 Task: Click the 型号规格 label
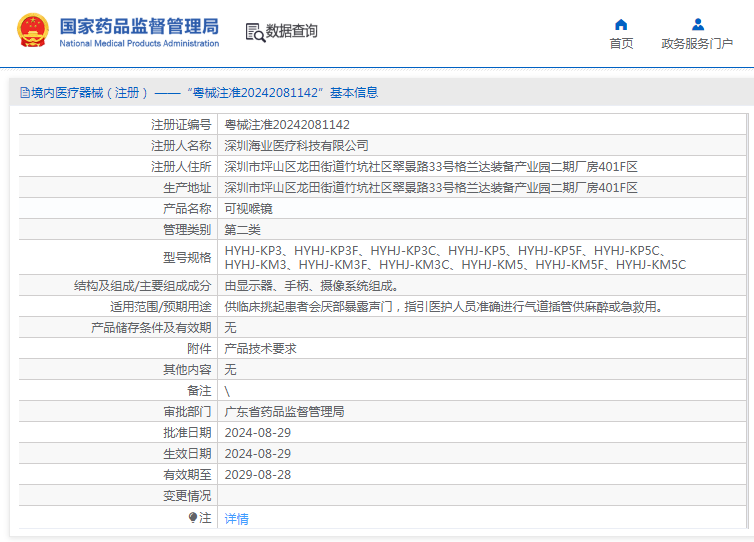187,257
